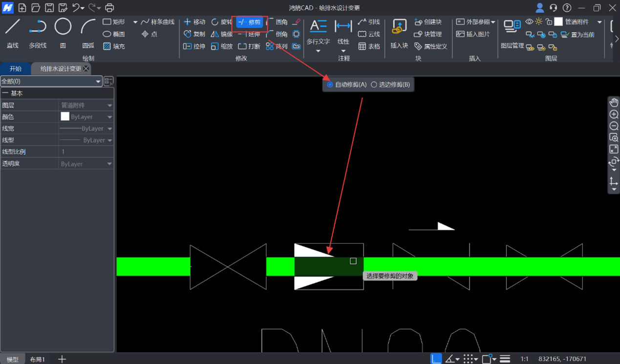Select the 直线 line drawing tool
The width and height of the screenshot is (620, 364).
(x=13, y=32)
